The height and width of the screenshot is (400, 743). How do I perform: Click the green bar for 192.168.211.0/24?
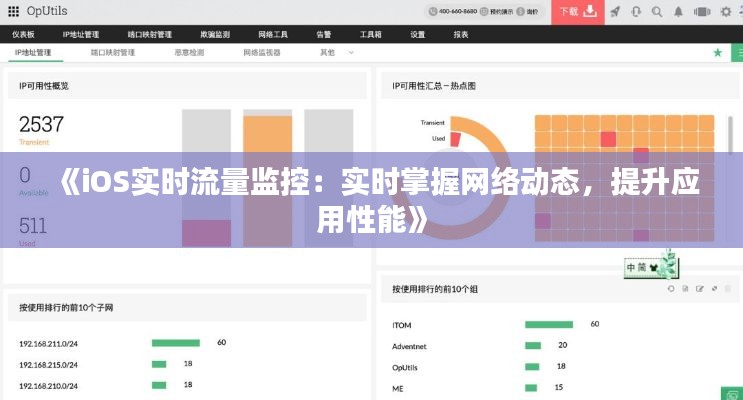(176, 343)
